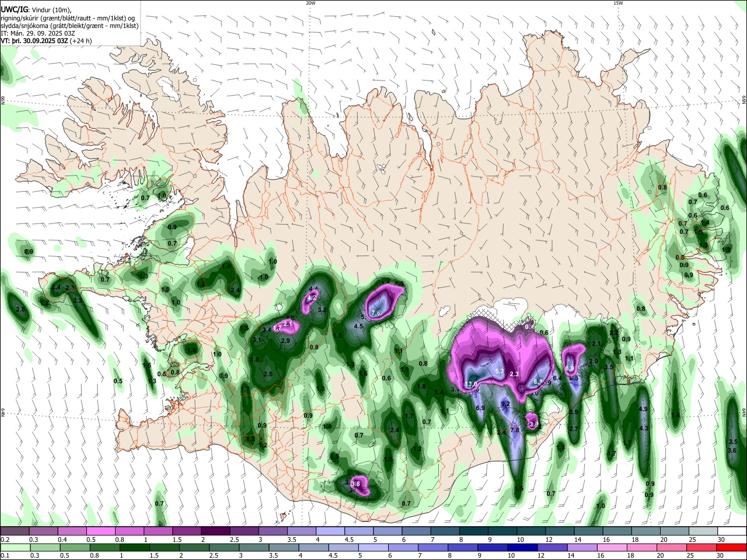
Task: Pick the top legend swatch between 8 and 9
Action: pos(474,531)
